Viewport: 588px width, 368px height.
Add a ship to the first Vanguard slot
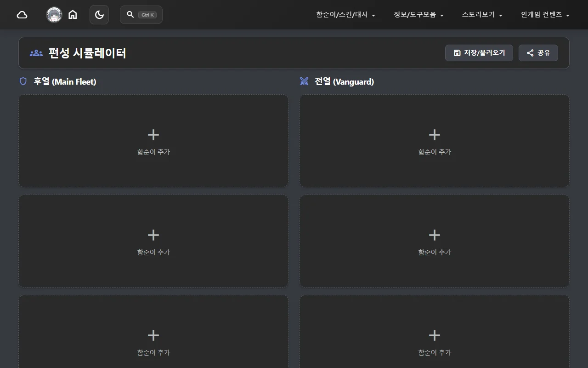pos(435,141)
